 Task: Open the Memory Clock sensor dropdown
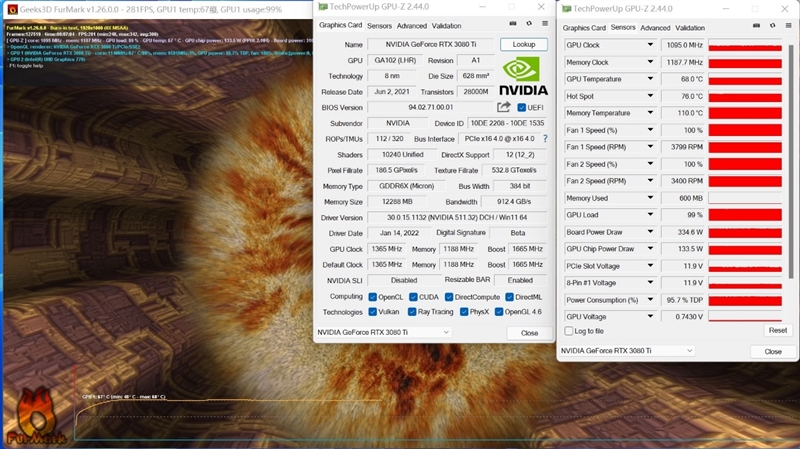click(x=650, y=62)
